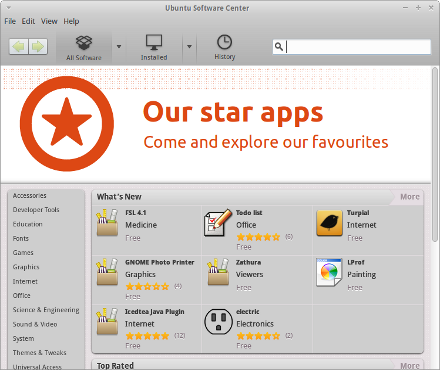Open the Edit menu
440x370 pixels.
(x=28, y=21)
